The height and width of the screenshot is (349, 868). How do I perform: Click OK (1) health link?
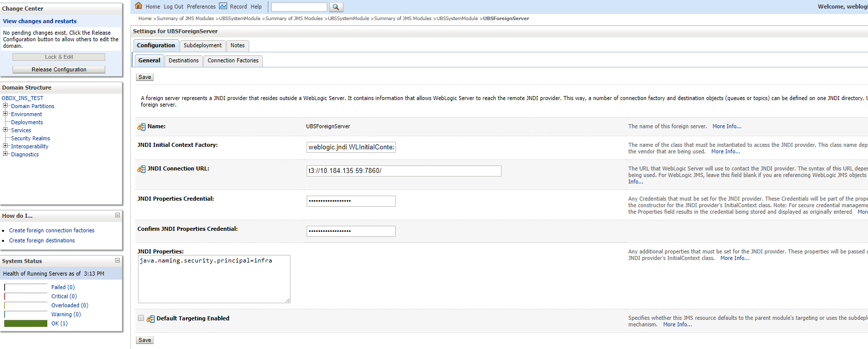pos(59,323)
